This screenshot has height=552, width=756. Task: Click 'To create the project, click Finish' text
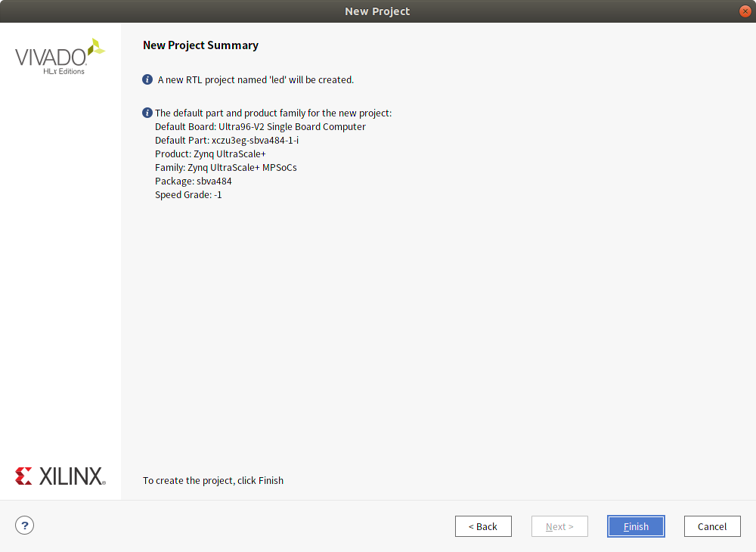(x=213, y=481)
